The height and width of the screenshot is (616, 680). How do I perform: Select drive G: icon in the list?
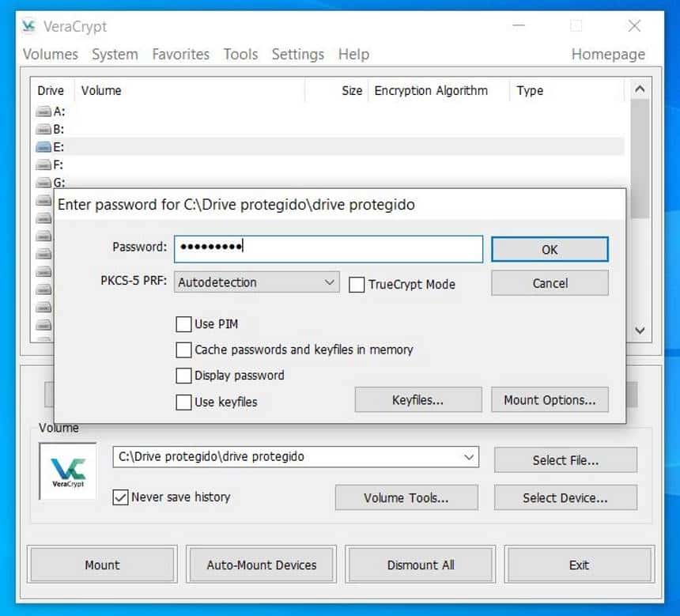43,183
